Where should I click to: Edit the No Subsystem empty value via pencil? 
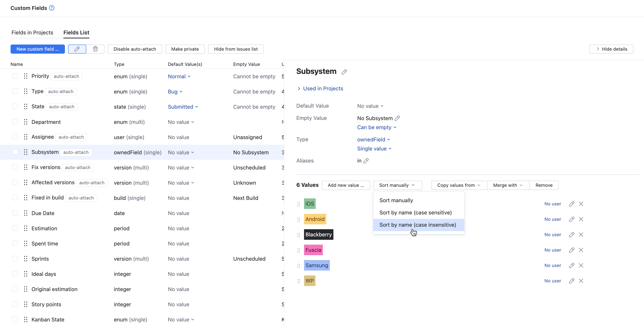point(397,118)
